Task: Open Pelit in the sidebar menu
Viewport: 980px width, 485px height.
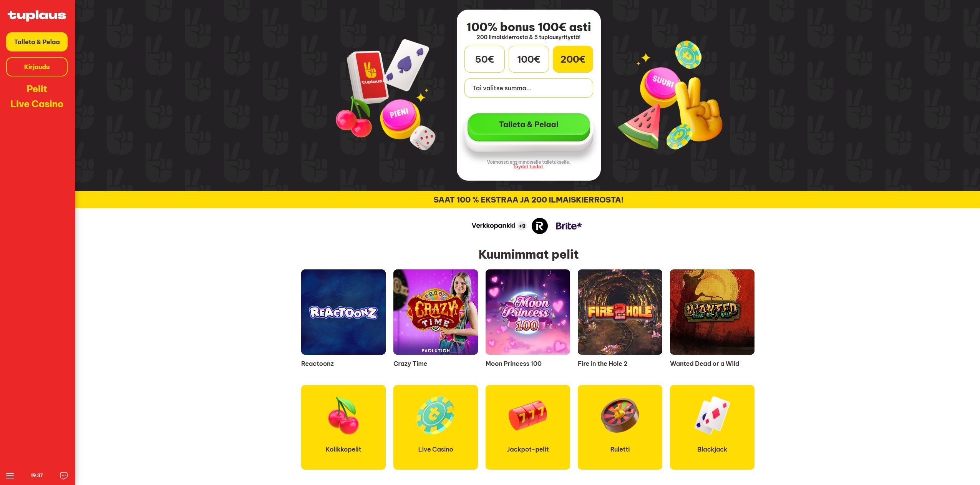Action: click(37, 89)
